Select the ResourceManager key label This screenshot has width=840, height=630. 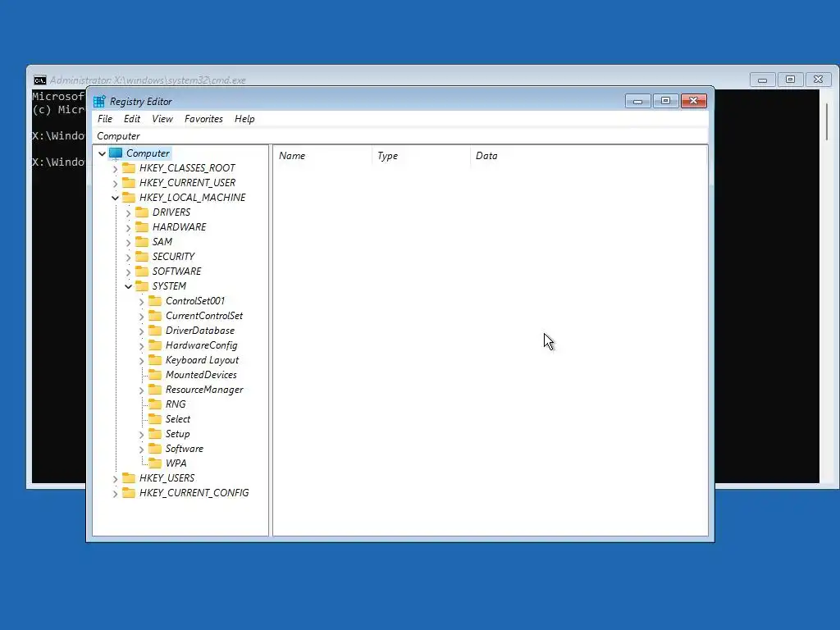point(204,390)
